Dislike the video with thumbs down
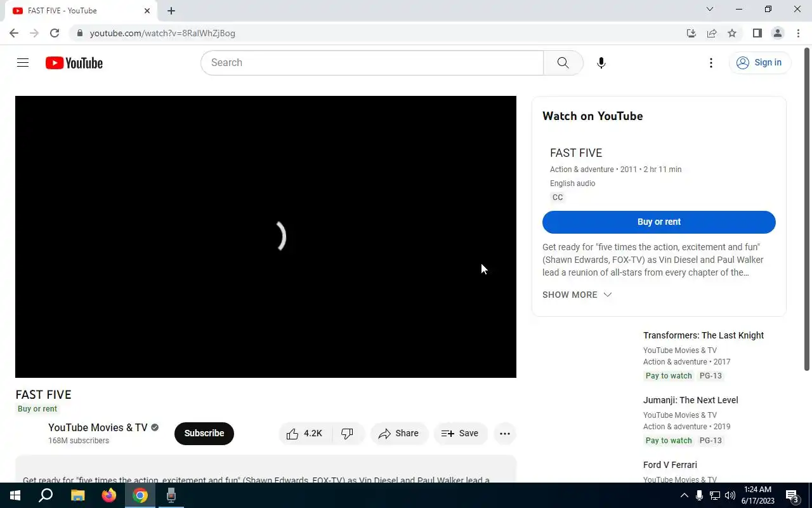This screenshot has height=508, width=812. pyautogui.click(x=348, y=434)
